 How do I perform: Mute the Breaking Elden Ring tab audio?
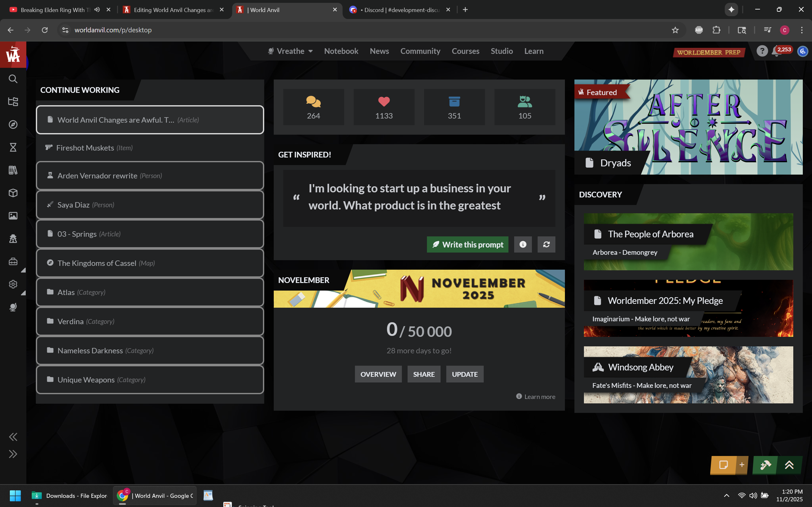pos(97,10)
